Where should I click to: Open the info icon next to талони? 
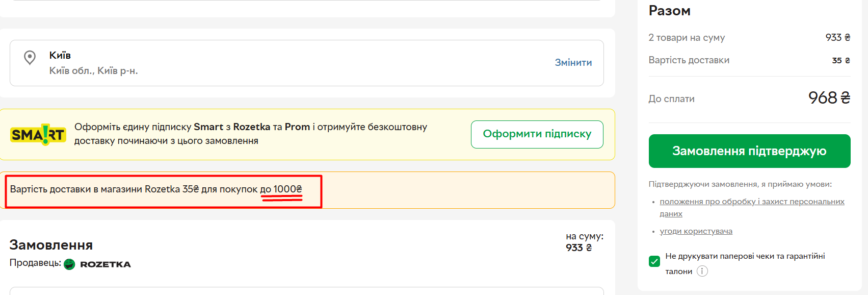(702, 271)
